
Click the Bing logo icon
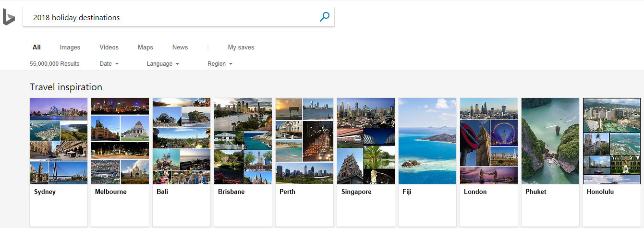pos(9,17)
